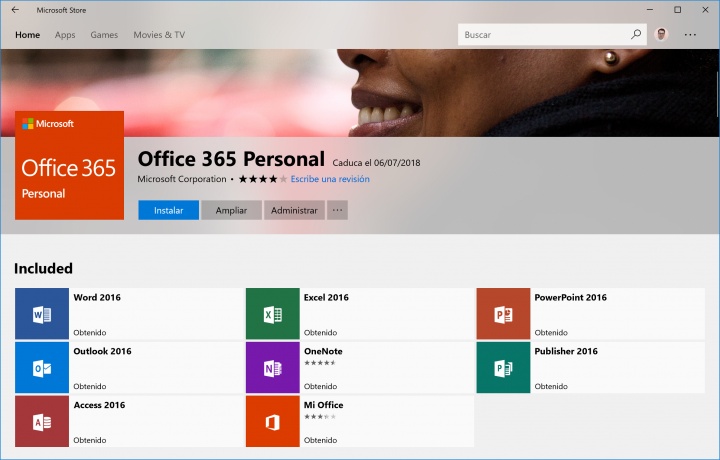Viewport: 720px width, 460px height.
Task: Click the Office 365 Personal logo tile
Action: pyautogui.click(x=69, y=165)
